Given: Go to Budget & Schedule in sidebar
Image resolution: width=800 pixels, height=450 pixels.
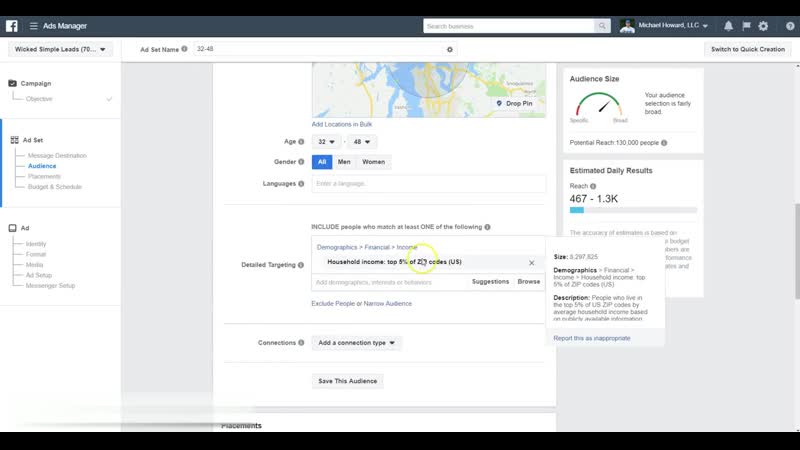Looking at the screenshot, I should pyautogui.click(x=55, y=187).
